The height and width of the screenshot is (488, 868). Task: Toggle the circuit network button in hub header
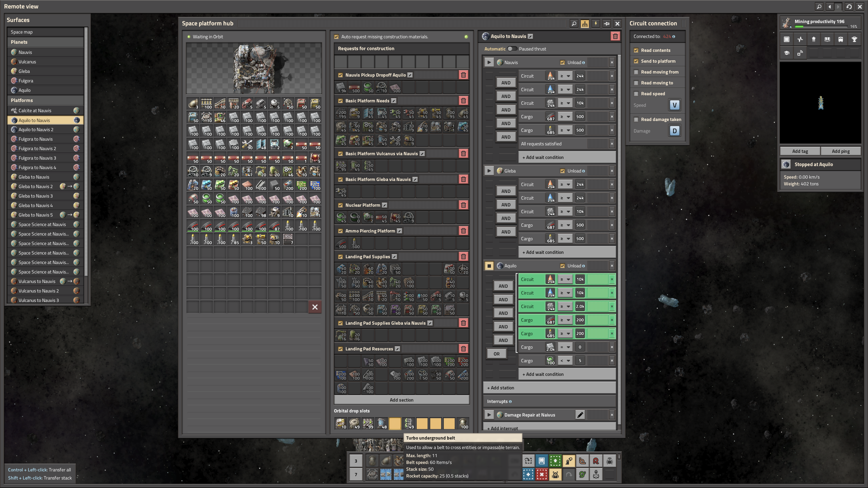(x=585, y=24)
